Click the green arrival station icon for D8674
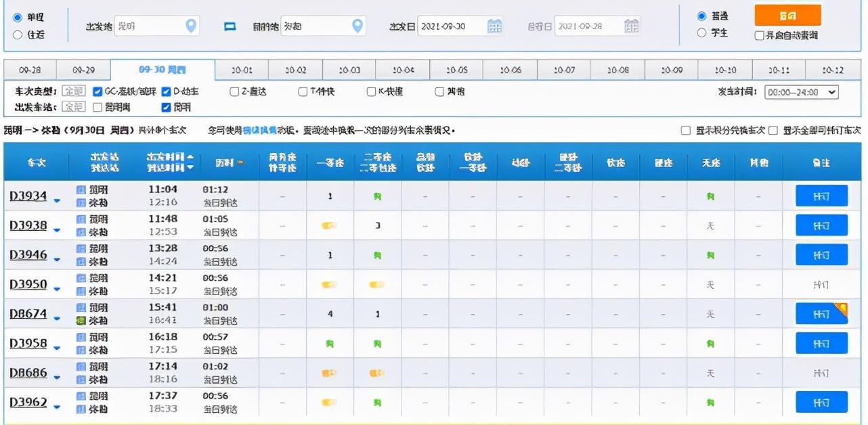 [81, 321]
